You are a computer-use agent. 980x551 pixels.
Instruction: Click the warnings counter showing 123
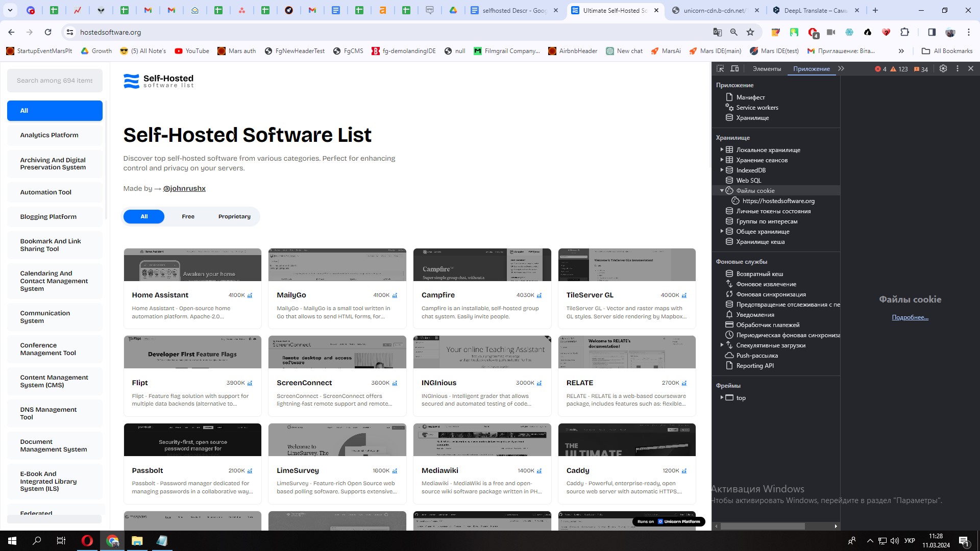[x=899, y=69]
